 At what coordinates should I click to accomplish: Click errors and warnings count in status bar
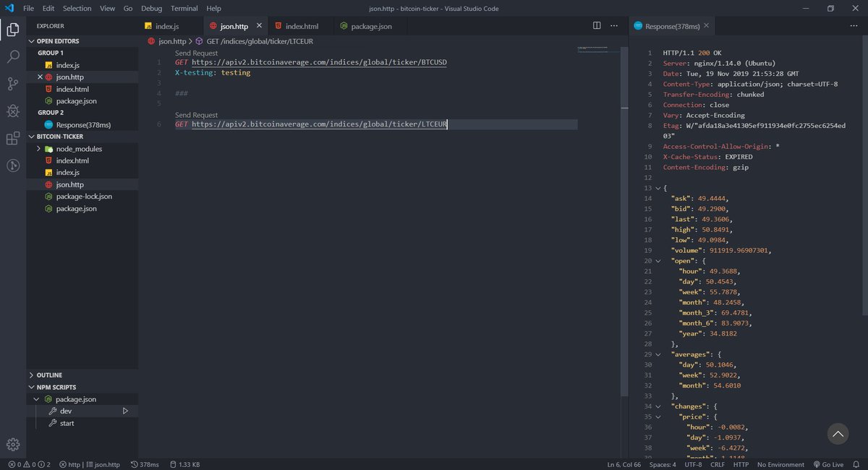29,464
